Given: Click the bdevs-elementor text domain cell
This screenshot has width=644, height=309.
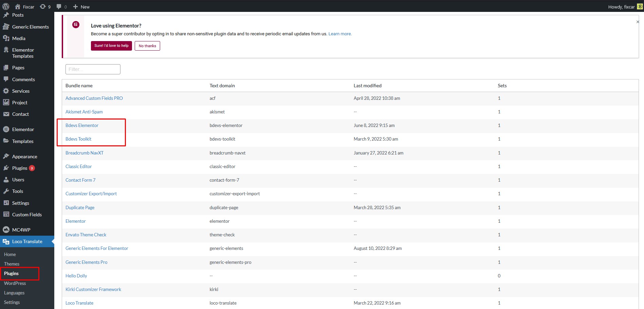Looking at the screenshot, I should click(x=226, y=125).
